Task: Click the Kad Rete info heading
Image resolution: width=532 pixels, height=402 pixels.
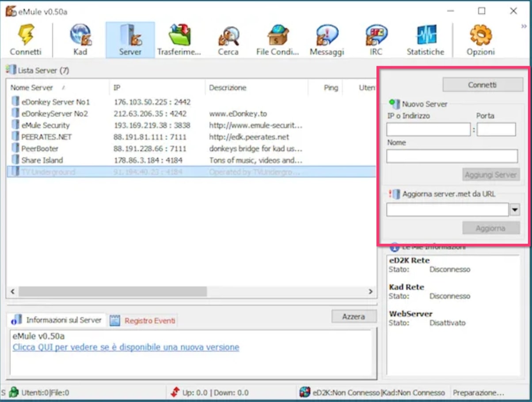Action: tap(407, 287)
